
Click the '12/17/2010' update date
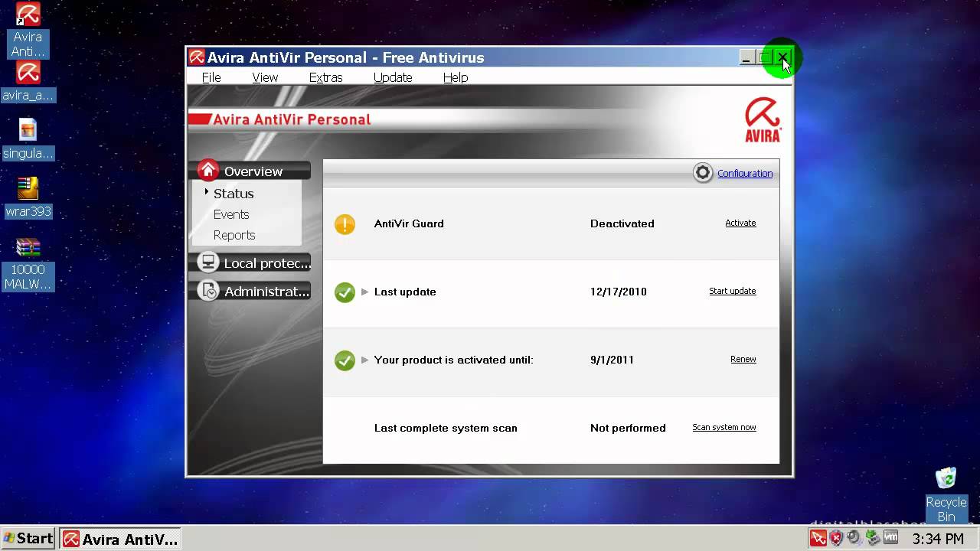coord(619,292)
